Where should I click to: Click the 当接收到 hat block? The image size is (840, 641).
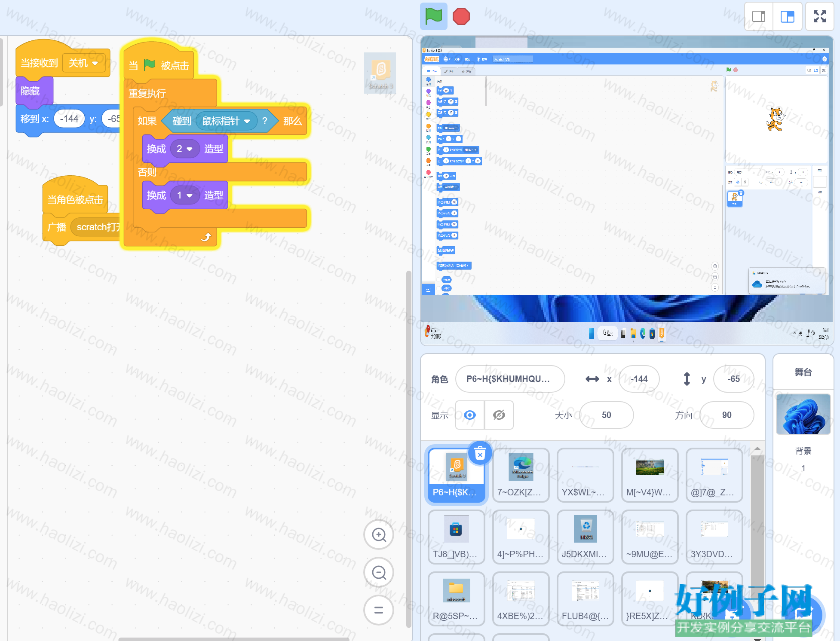[39, 63]
